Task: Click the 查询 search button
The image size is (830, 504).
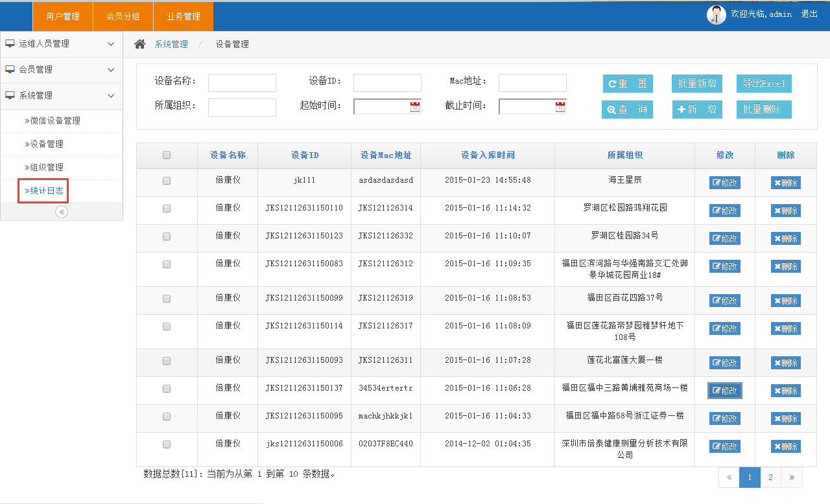Action: click(x=628, y=109)
